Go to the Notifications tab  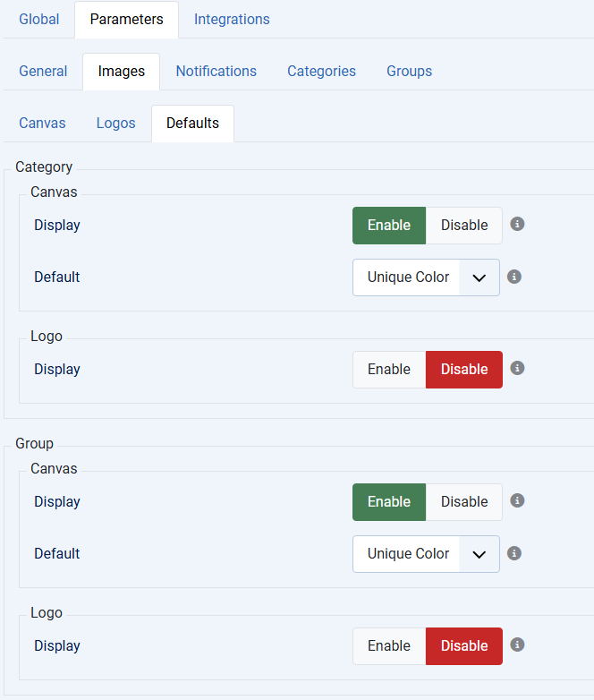tap(216, 71)
